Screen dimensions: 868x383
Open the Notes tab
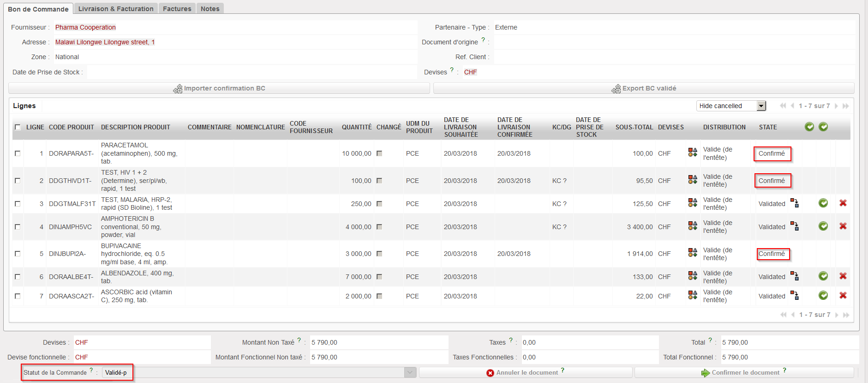coord(210,9)
